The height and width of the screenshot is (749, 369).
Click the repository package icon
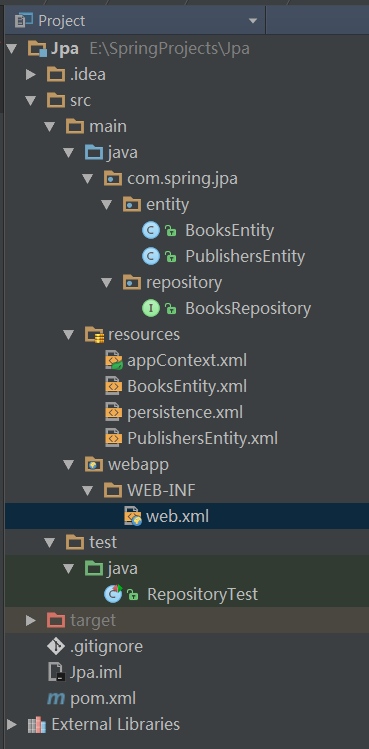(132, 282)
